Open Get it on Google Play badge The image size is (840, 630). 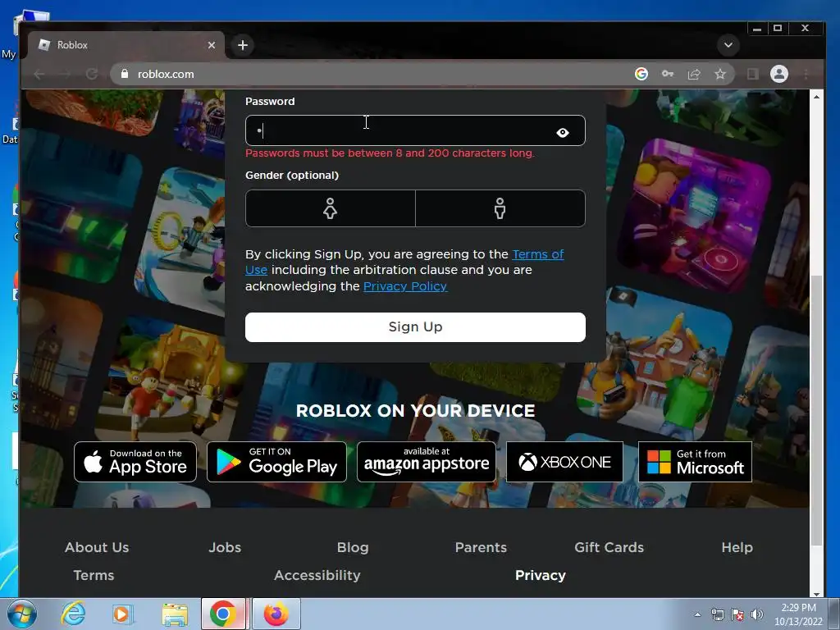click(276, 462)
